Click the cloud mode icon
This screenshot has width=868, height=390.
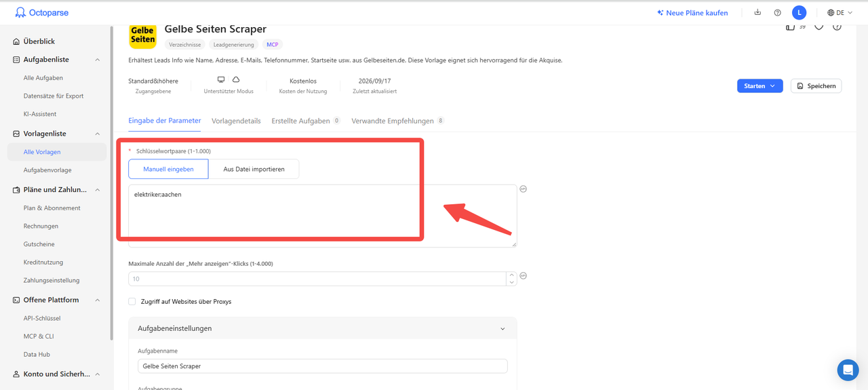(x=236, y=80)
